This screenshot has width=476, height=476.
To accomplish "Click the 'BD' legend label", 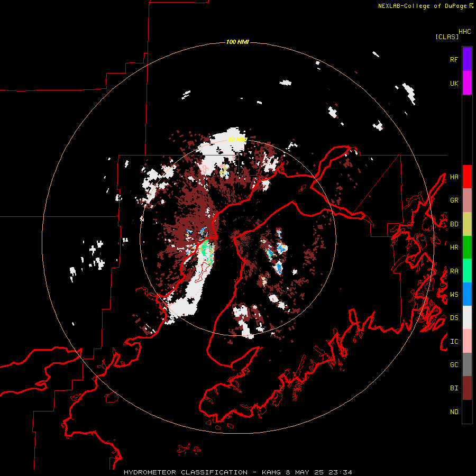I will (454, 224).
